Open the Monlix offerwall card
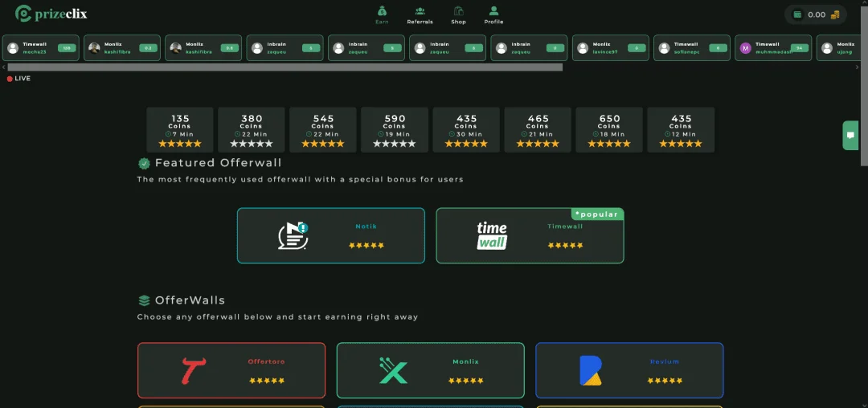This screenshot has height=408, width=868. click(430, 370)
